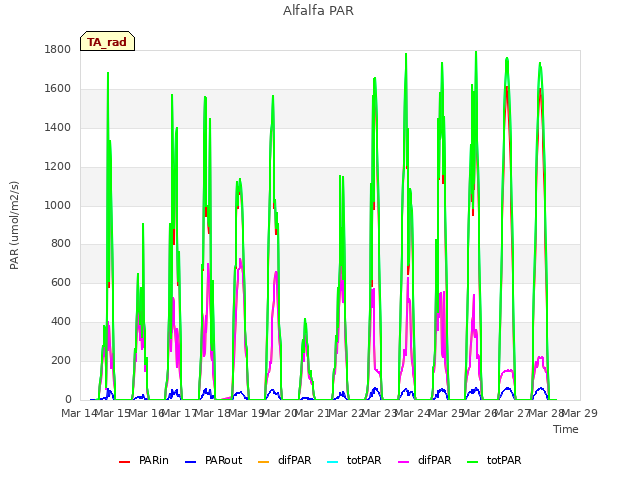The image size is (640, 480).
Task: Click the Mar 26 x-axis tick label
Action: [479, 413]
